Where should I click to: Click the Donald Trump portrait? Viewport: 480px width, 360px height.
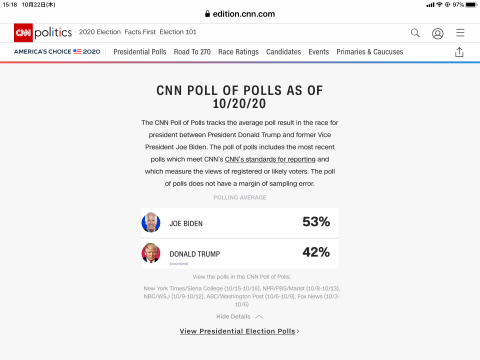(x=151, y=253)
